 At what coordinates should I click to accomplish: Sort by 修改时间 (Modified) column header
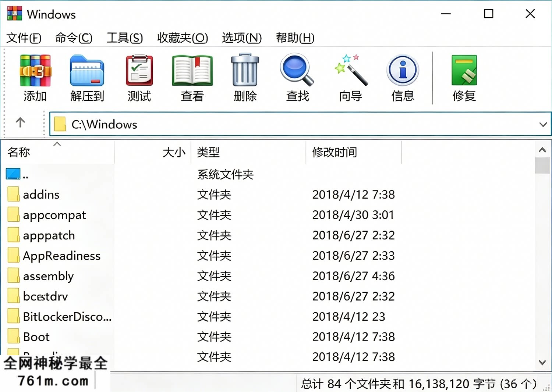pos(354,152)
